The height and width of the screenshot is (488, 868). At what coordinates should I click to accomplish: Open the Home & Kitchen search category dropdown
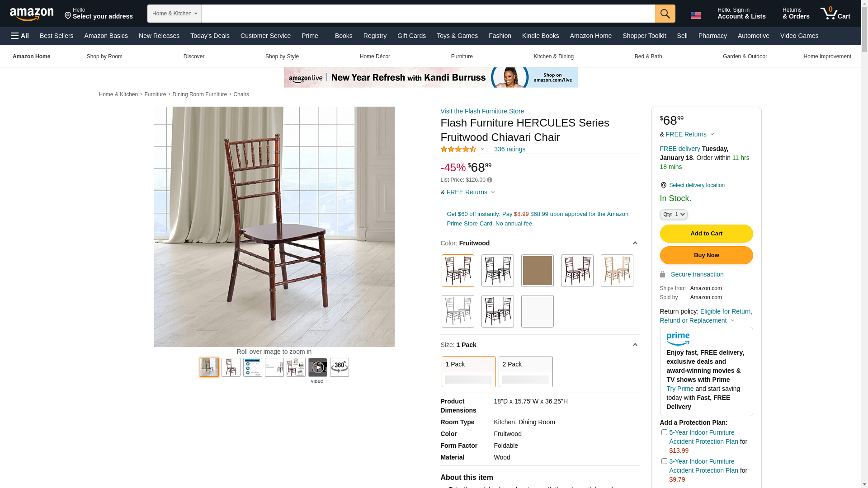175,14
